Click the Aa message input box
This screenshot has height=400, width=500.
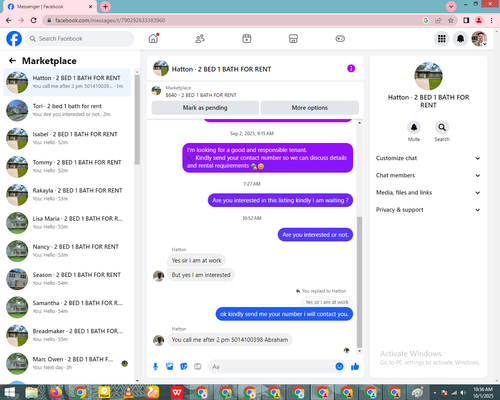point(273,367)
